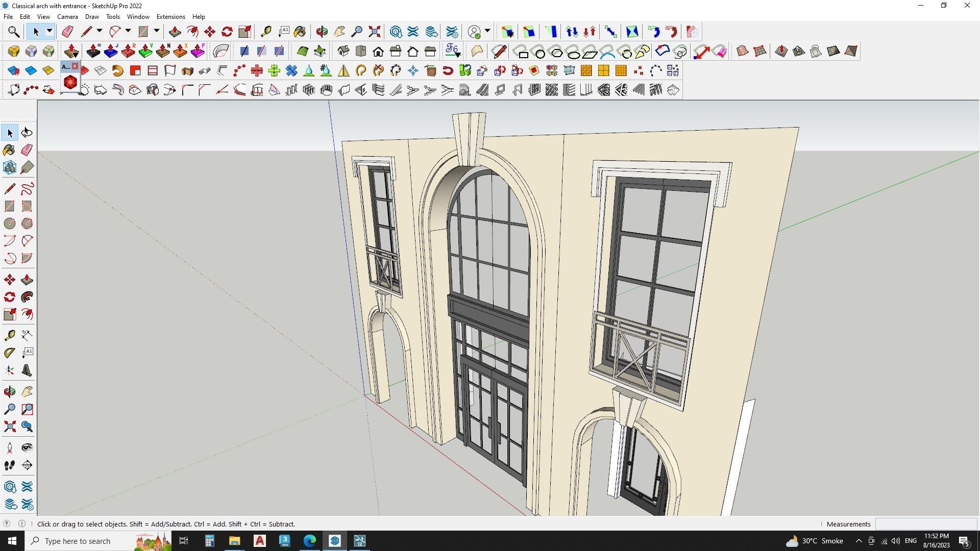The width and height of the screenshot is (980, 551).
Task: Open File Explorer from taskbar
Action: click(x=234, y=541)
